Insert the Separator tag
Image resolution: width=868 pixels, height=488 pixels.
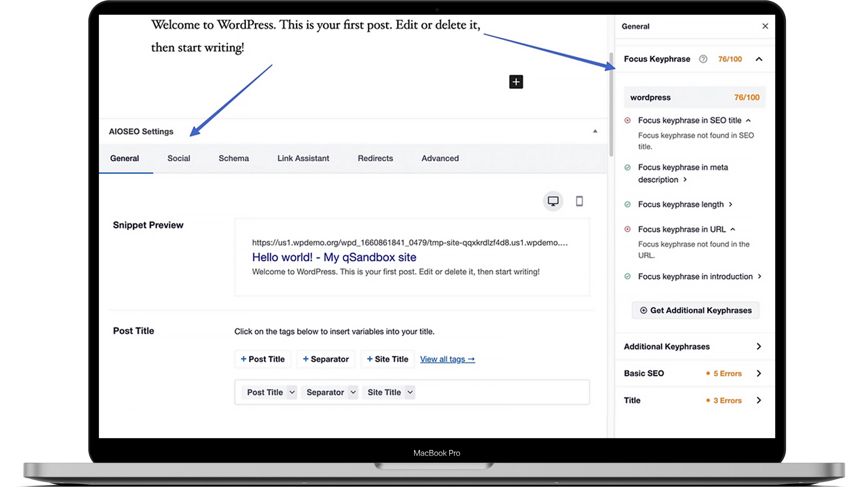[325, 359]
